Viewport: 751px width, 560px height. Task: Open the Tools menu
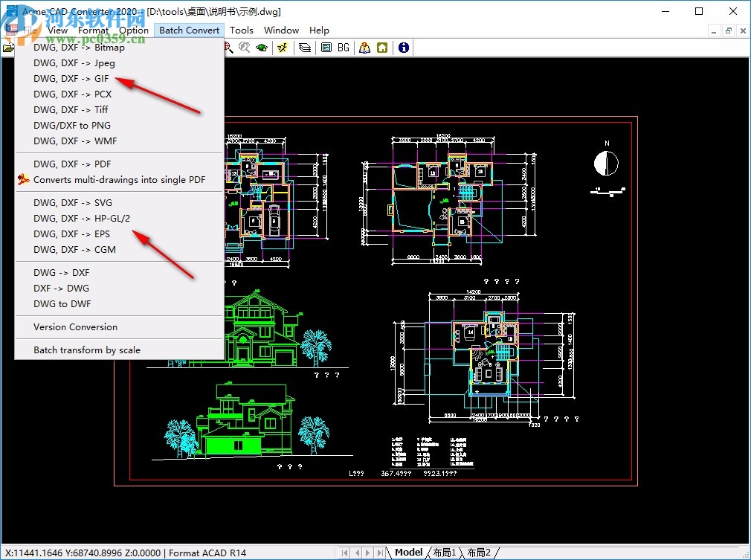[241, 30]
